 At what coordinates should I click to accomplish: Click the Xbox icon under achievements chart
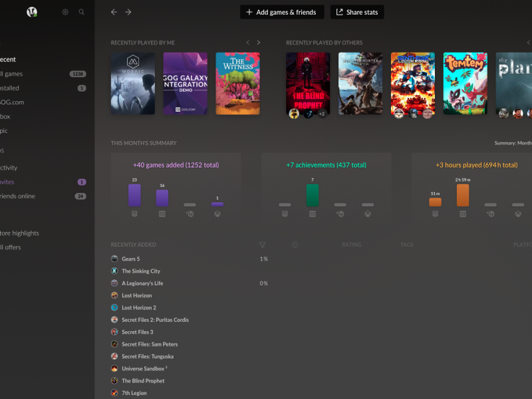[x=368, y=214]
